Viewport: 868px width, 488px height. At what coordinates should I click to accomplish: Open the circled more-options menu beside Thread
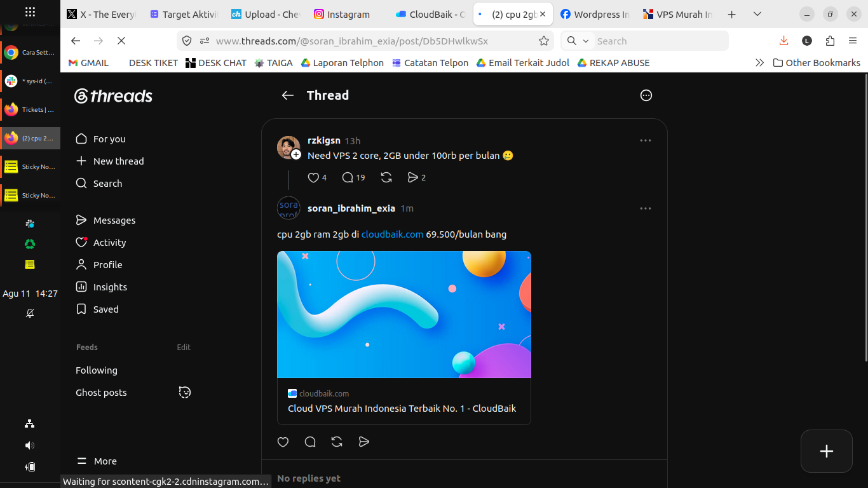[646, 95]
